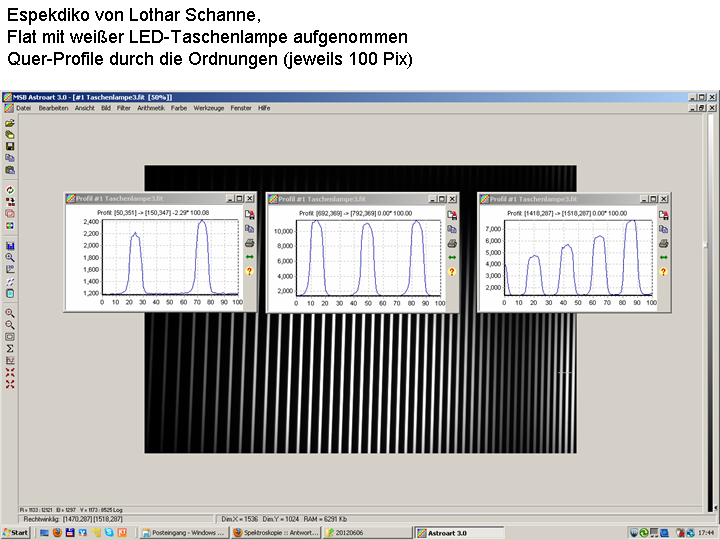This screenshot has height=540, width=720.
Task: Select the sigma statistics tool icon
Action: (x=10, y=348)
